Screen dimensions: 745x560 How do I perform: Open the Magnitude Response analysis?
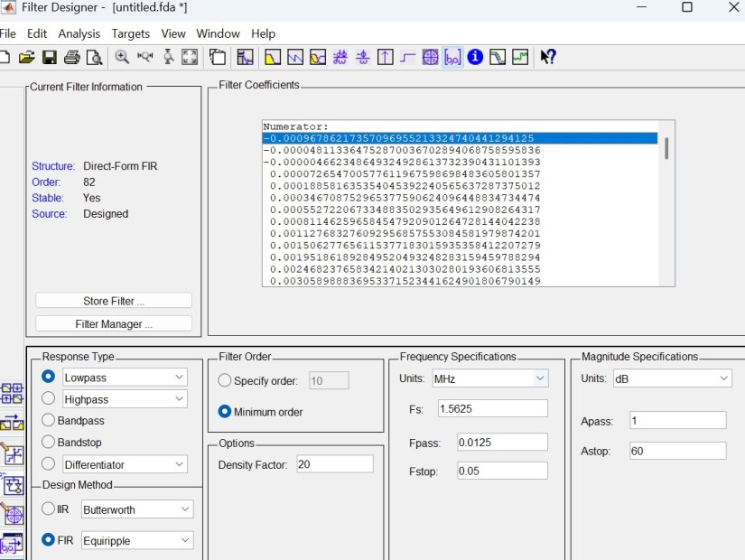(x=272, y=57)
